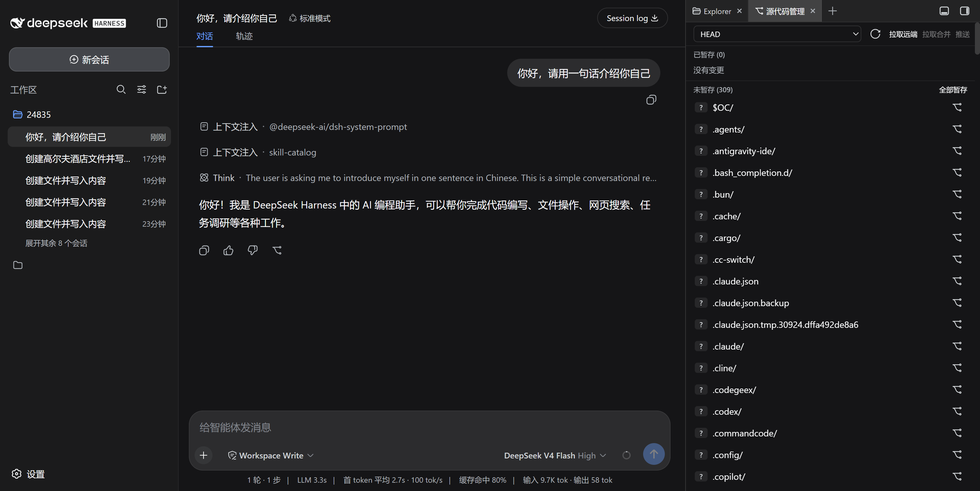The image size is (980, 491).
Task: Close the Explorer tab
Action: click(x=739, y=11)
